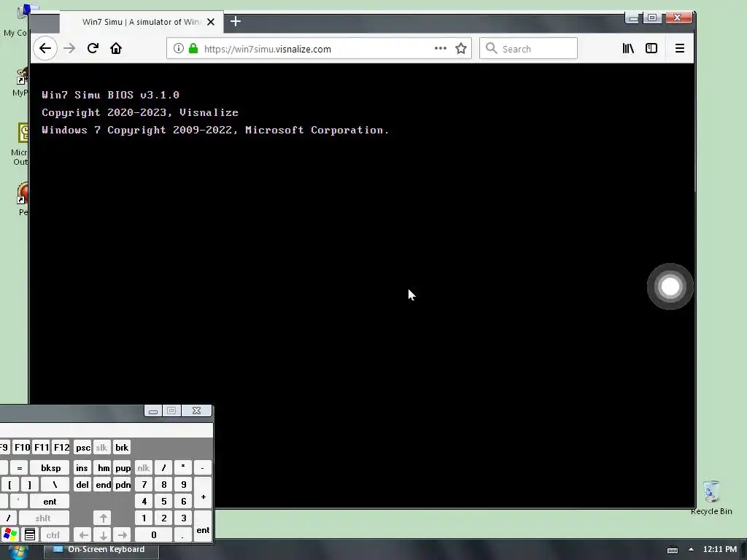The width and height of the screenshot is (747, 560).
Task: Click the left arrow key
Action: coord(83,534)
